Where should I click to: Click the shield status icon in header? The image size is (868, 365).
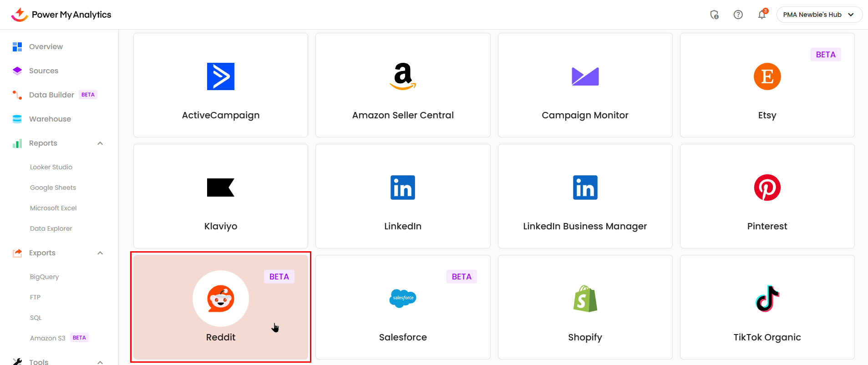pos(714,15)
